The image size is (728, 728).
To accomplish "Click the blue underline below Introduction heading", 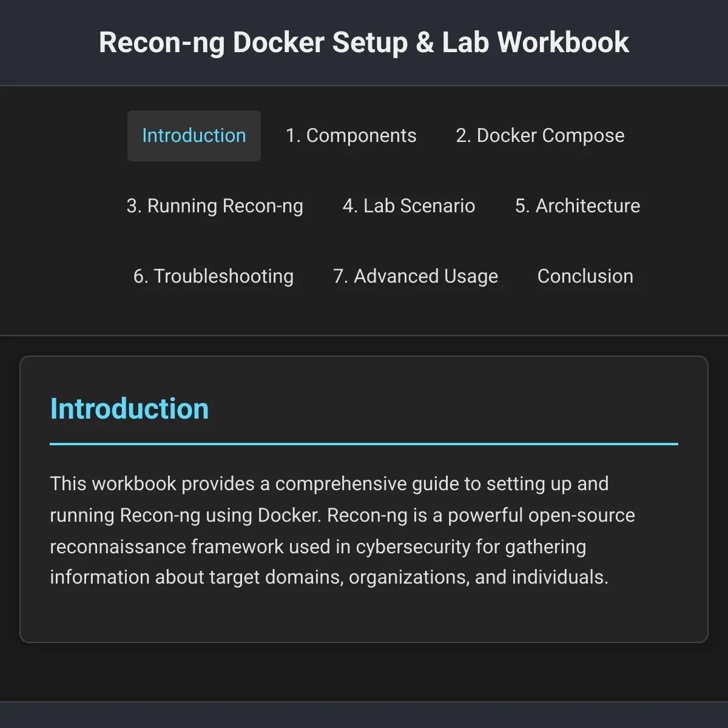I will click(x=364, y=444).
